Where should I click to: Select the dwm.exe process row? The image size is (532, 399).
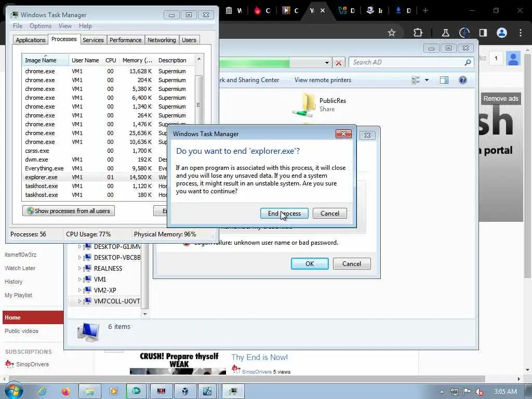coord(96,159)
